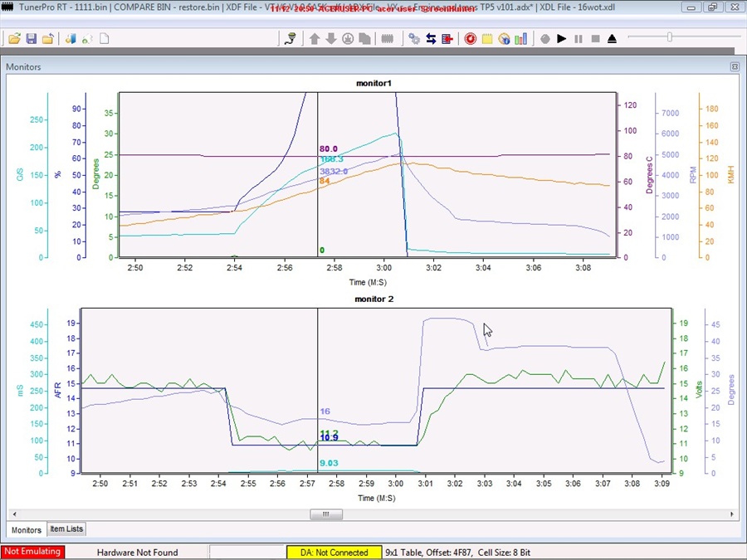
Task: Click the blue opposing arrows icon
Action: (431, 39)
